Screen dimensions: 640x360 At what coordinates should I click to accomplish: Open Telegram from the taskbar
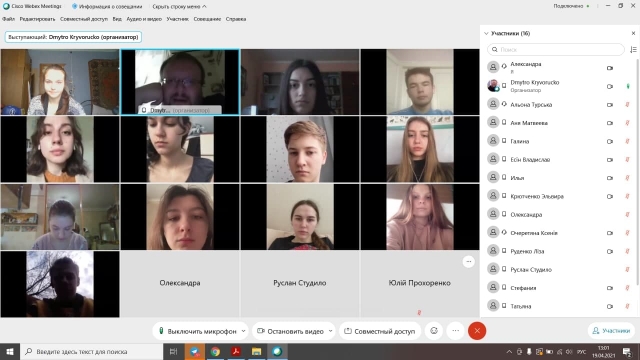[194, 351]
